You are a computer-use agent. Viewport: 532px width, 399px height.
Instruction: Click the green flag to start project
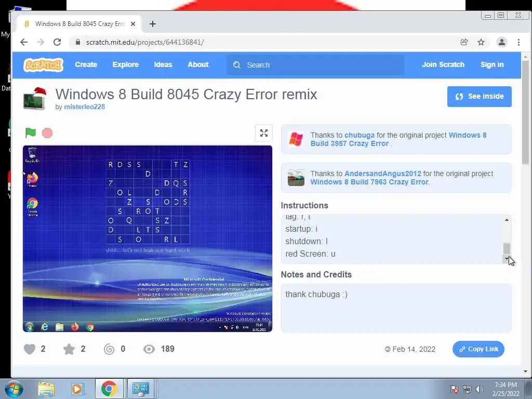click(x=31, y=132)
